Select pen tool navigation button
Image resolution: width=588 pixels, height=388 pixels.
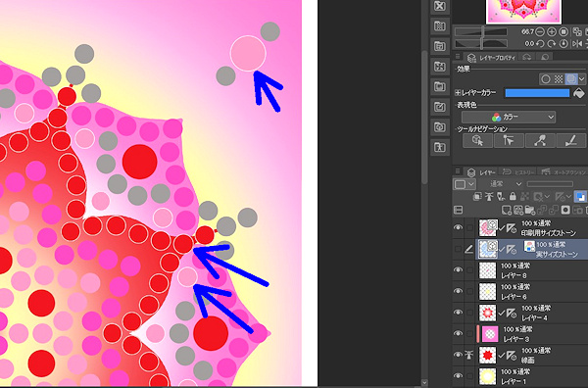pos(570,141)
